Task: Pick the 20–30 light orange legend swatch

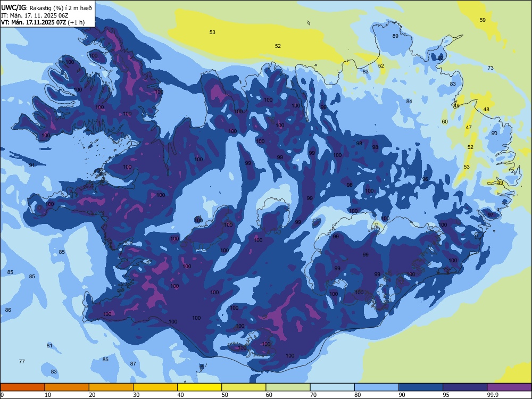Action: coord(111,387)
